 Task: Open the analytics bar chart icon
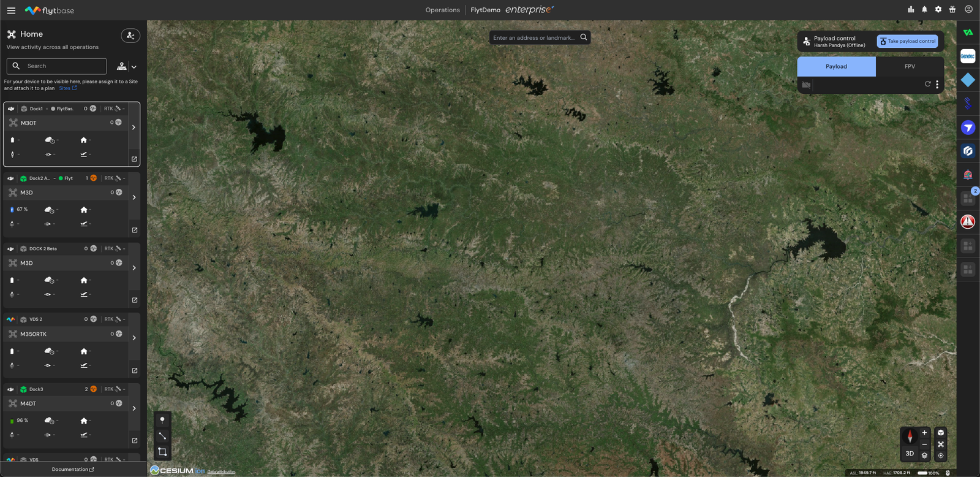coord(911,9)
